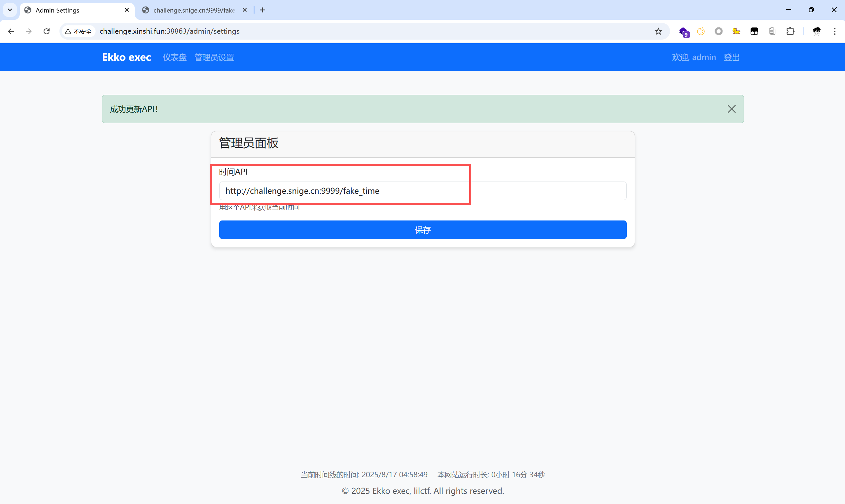The width and height of the screenshot is (845, 504).
Task: Open the 仪表盘 navigation link
Action: pyautogui.click(x=174, y=57)
